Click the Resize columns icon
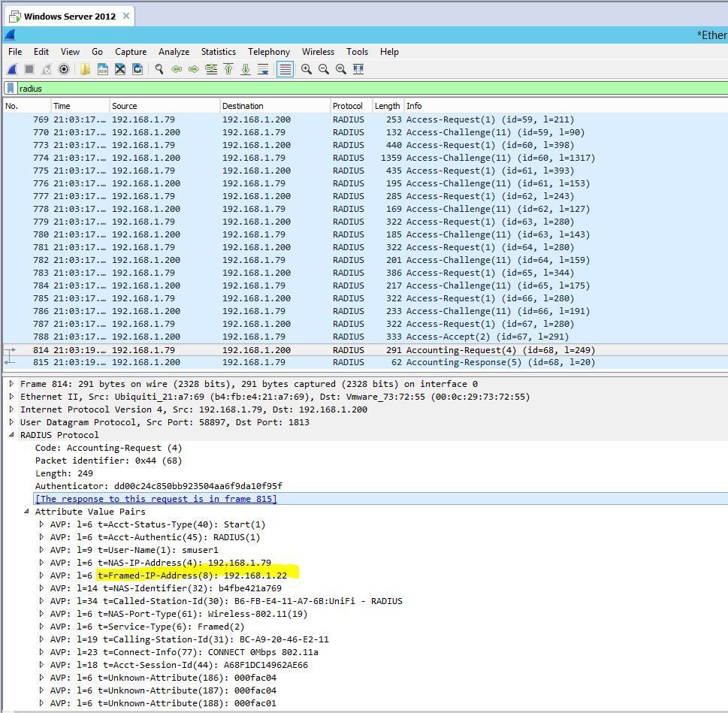 point(358,69)
